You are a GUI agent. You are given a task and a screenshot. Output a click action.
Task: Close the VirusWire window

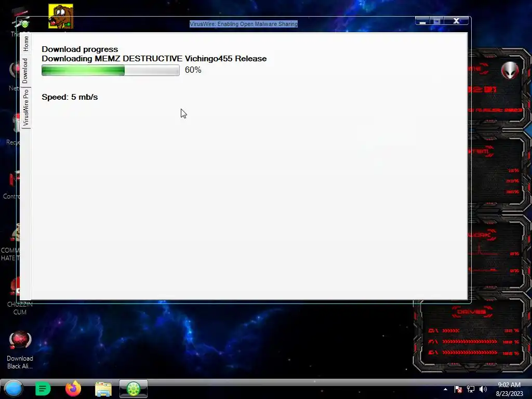[456, 21]
